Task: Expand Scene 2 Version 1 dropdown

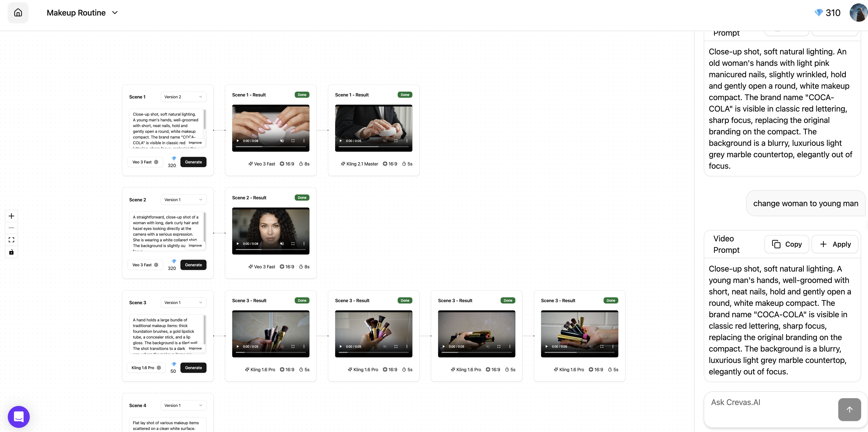Action: 183,200
